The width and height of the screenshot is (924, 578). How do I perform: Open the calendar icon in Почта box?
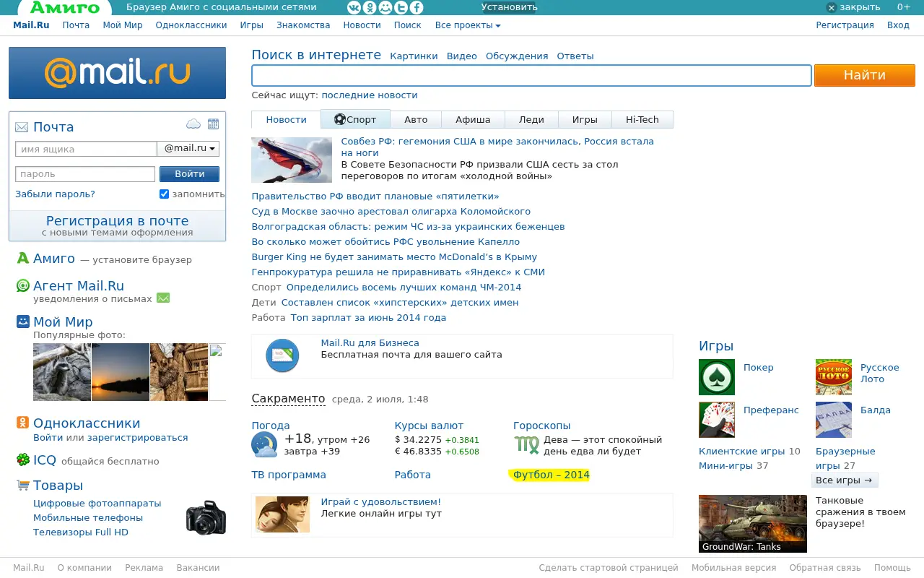pos(213,124)
